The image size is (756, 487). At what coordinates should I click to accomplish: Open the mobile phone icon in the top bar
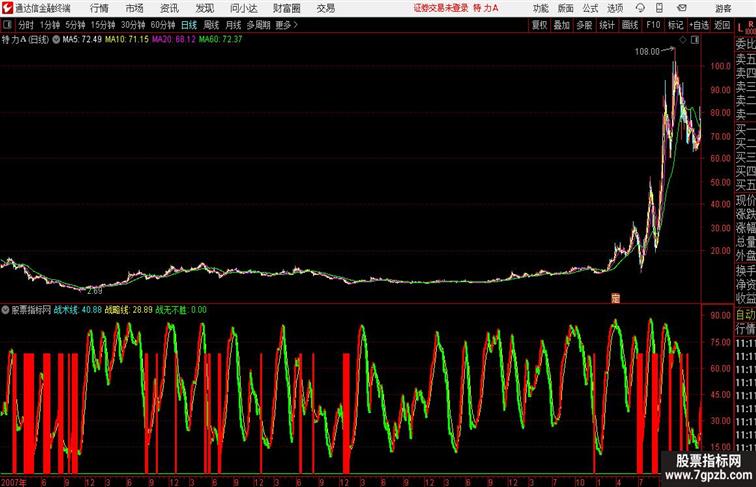[659, 8]
